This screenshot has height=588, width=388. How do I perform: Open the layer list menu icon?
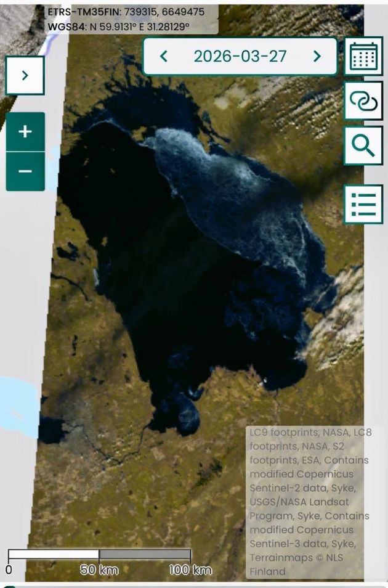coord(363,204)
